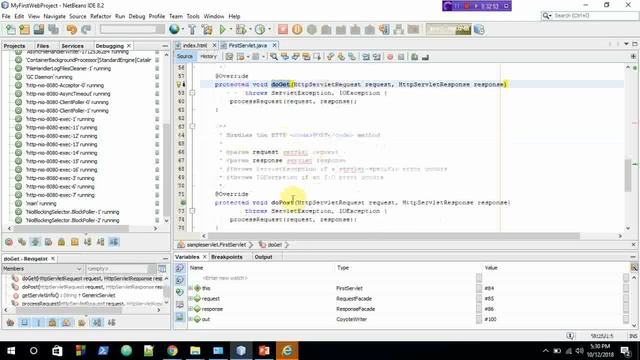Screen dimensions: 640x360
Task: Start macro recording with red circle icon
Action: pos(390,57)
